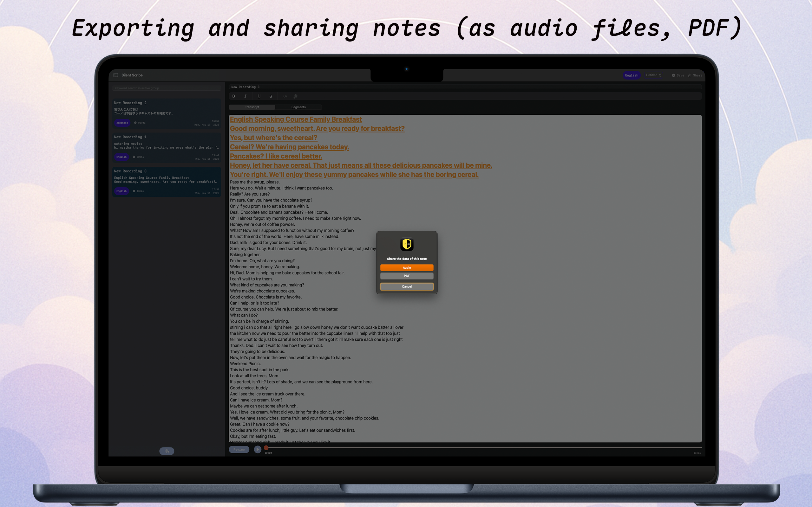Toggle the sidebar panel icon
This screenshot has height=507, width=812.
pyautogui.click(x=116, y=75)
